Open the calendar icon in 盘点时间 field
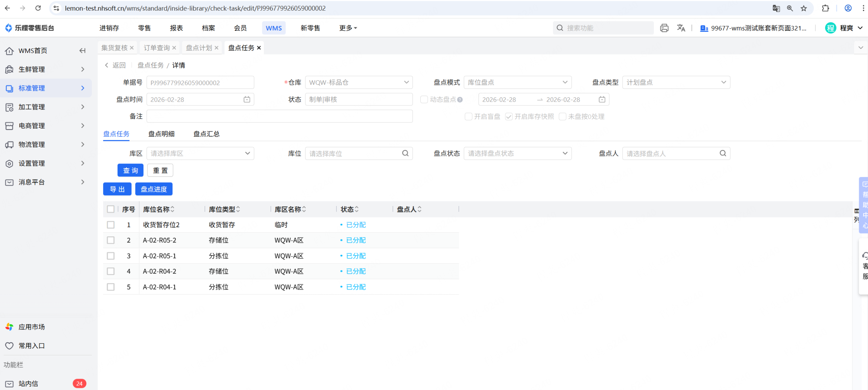Image resolution: width=868 pixels, height=390 pixels. coord(247,99)
